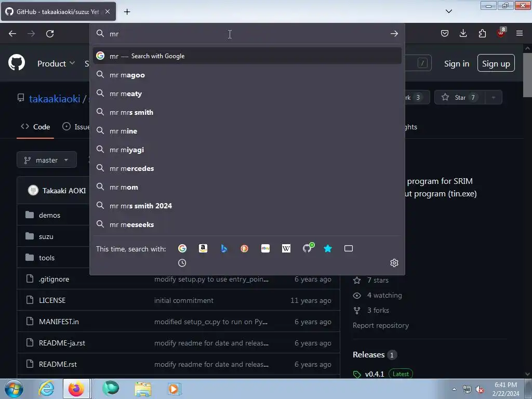The image size is (532, 399).
Task: Choose suggestion mr magoo
Action: [247, 75]
